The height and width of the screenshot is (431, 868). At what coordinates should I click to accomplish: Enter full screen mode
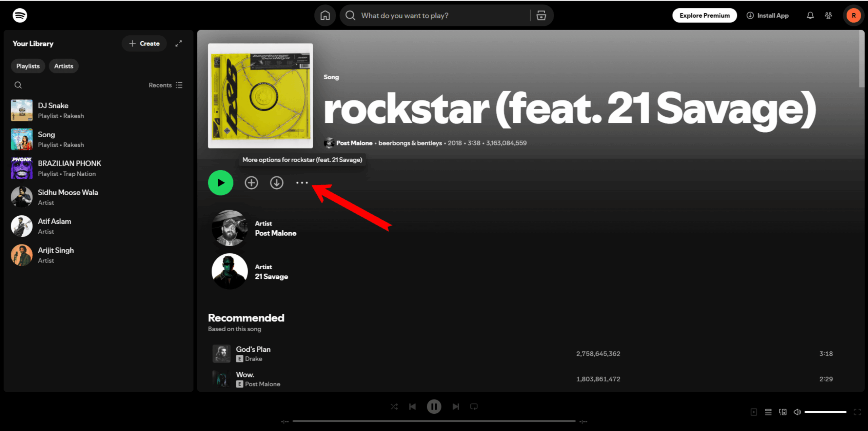(857, 412)
